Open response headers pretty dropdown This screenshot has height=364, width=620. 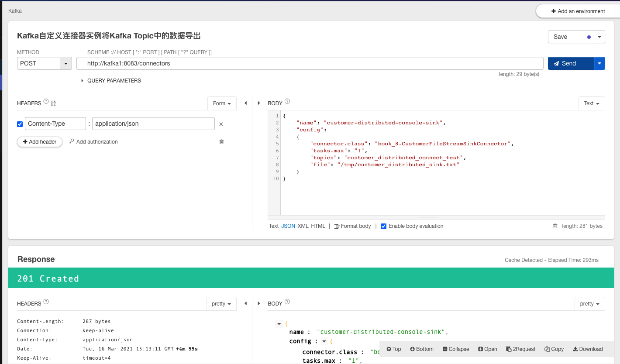(221, 304)
